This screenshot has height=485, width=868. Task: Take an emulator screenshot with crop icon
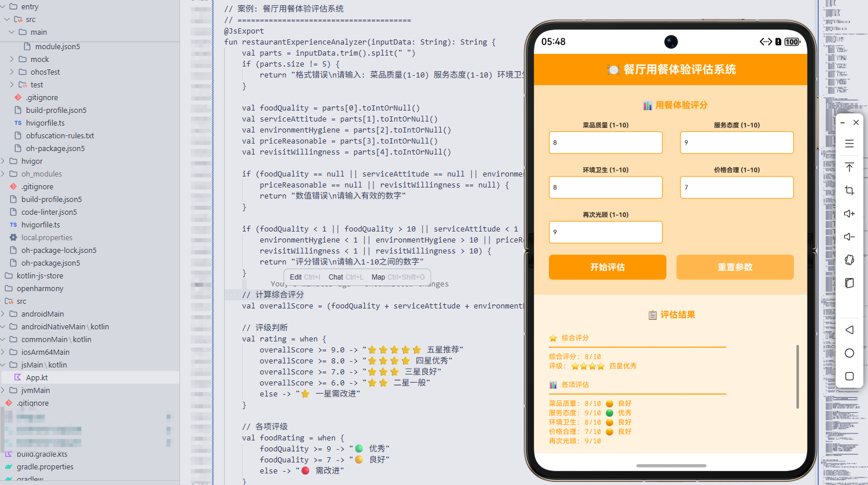coord(849,190)
